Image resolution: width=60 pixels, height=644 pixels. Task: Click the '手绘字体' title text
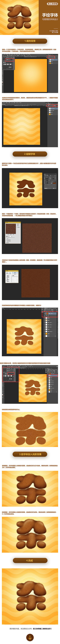tap(50, 15)
